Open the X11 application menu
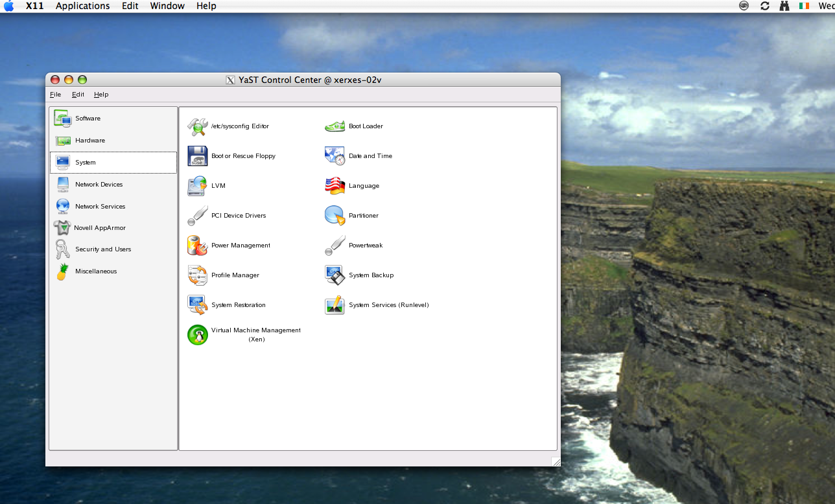Viewport: 835px width, 504px height. tap(35, 6)
